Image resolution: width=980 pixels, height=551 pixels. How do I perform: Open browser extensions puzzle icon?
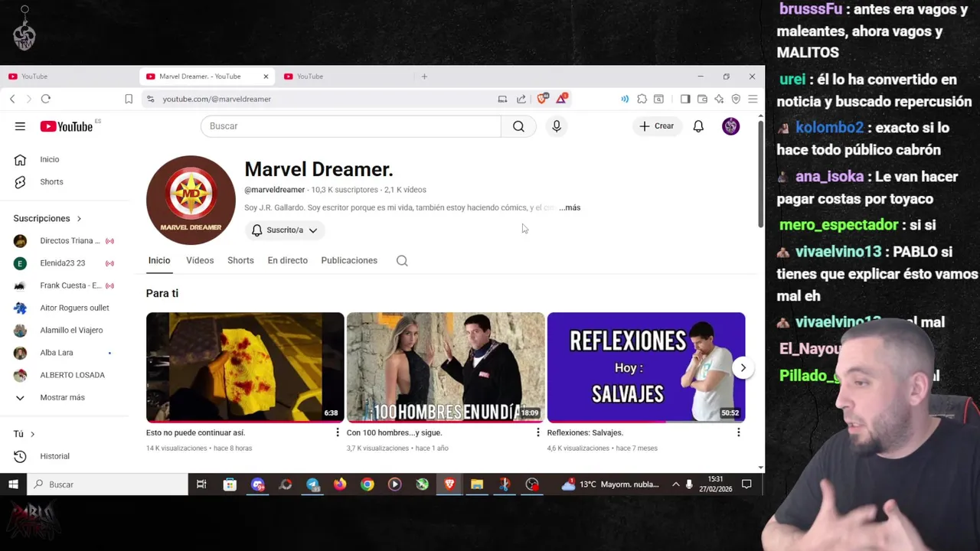(x=642, y=99)
